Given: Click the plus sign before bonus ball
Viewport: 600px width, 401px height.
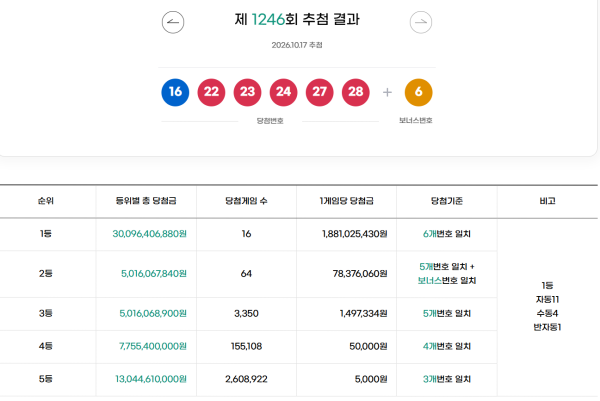Looking at the screenshot, I should 387,92.
